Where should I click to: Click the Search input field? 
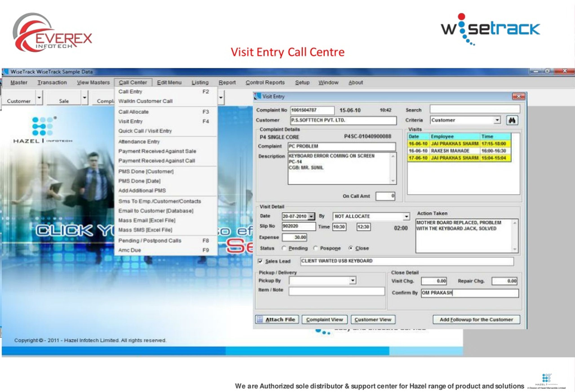[x=475, y=109]
